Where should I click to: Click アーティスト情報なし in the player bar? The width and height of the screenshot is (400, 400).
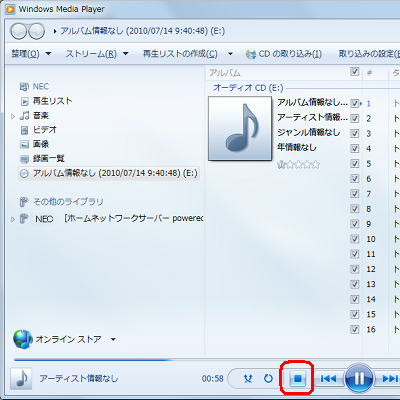click(x=79, y=379)
